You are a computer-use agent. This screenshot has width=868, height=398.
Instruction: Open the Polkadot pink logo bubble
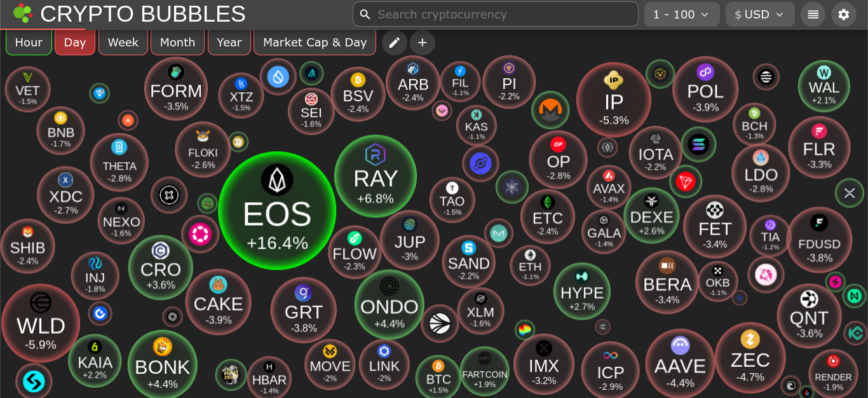coord(200,234)
